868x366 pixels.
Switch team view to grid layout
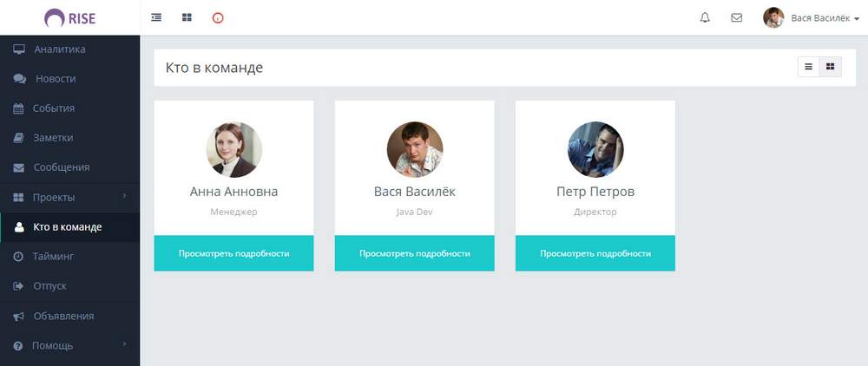830,67
